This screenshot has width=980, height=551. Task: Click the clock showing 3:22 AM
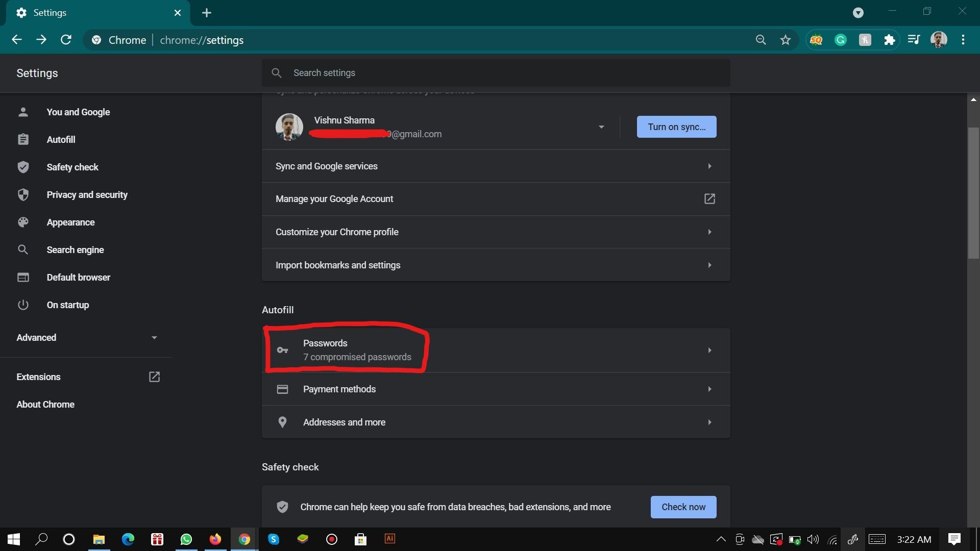coord(914,539)
